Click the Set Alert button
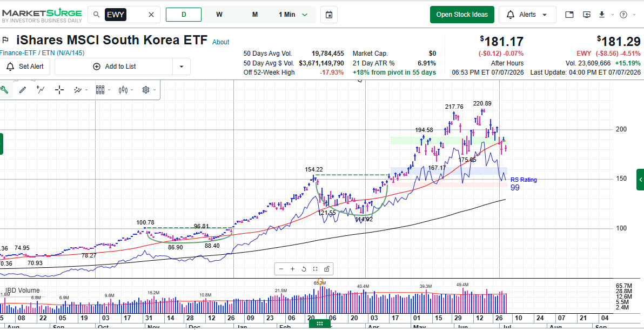Viewport: 644px width, 330px height. pos(25,66)
